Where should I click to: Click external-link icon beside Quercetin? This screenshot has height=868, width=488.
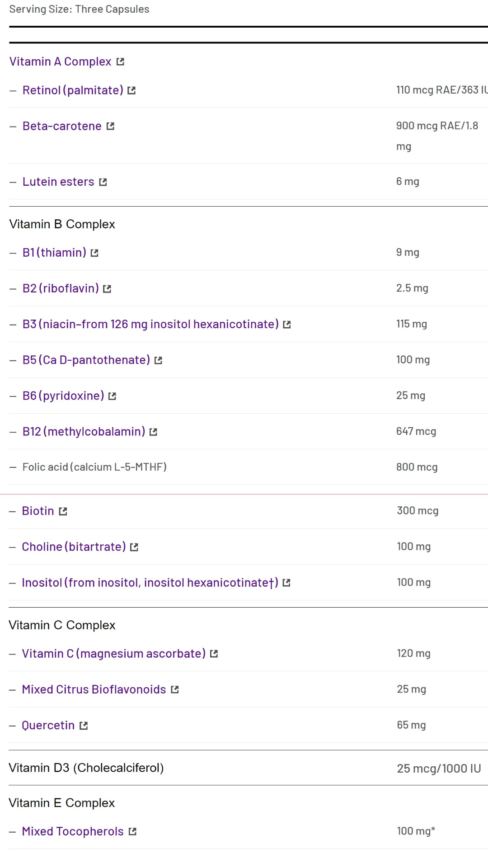(x=84, y=726)
